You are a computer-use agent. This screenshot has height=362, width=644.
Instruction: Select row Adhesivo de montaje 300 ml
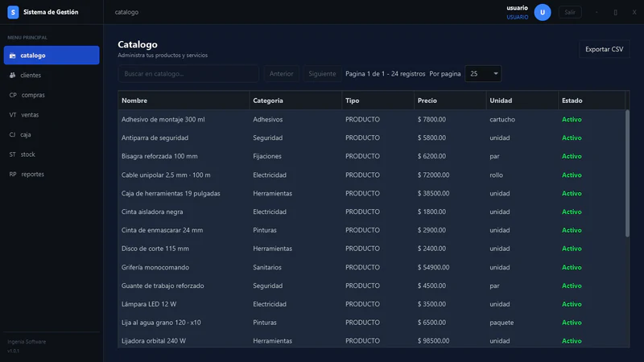pyautogui.click(x=372, y=119)
